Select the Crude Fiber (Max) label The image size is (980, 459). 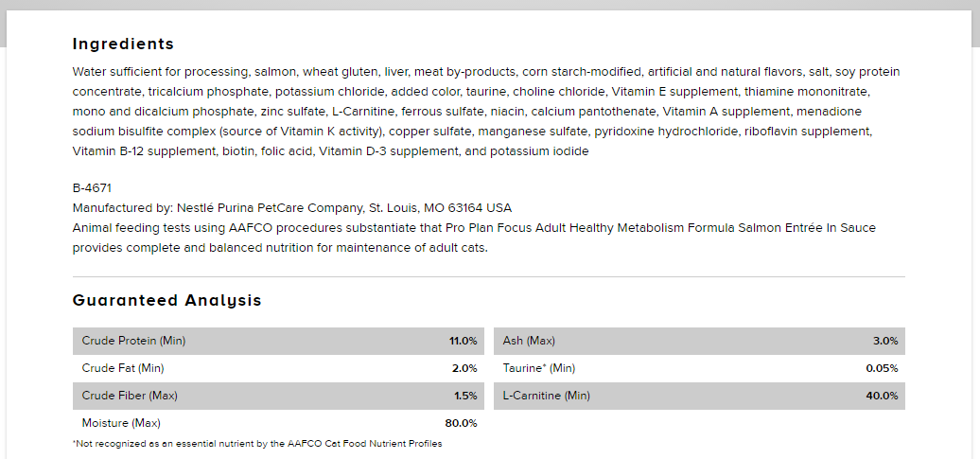point(130,396)
